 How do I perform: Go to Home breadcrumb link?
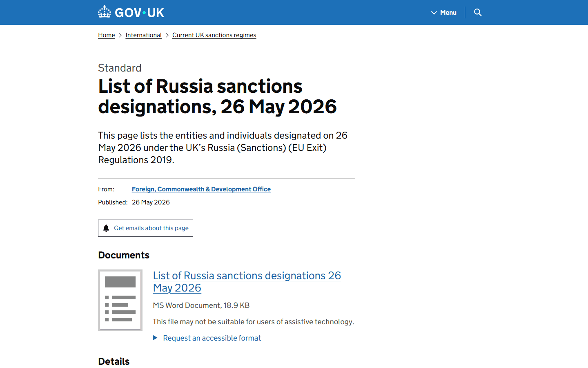coord(107,35)
